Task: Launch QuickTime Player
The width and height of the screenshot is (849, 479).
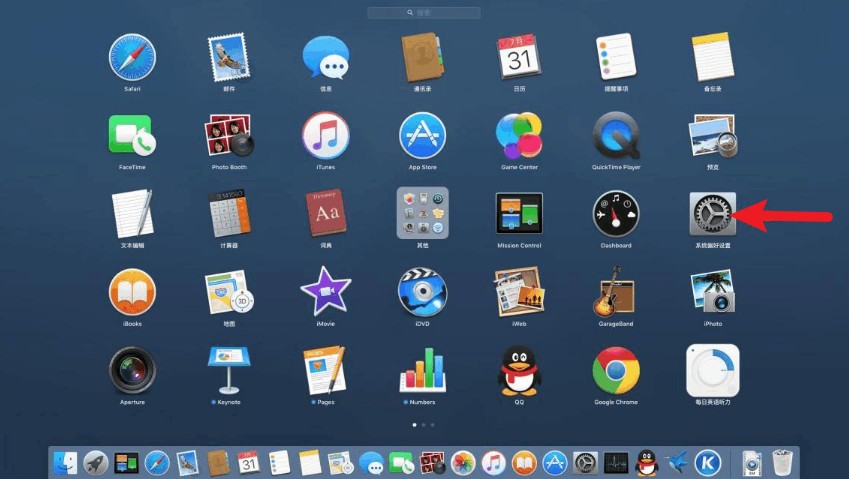Action: point(616,135)
